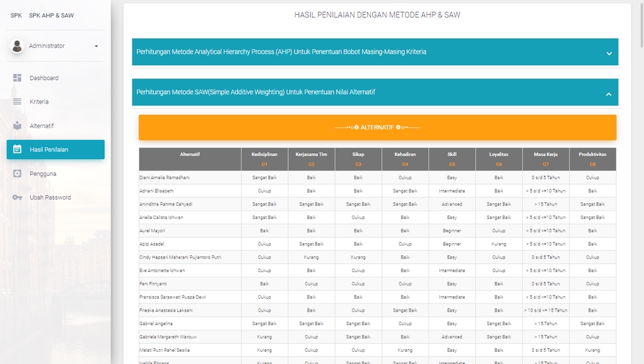Click the Hasil Penilaian calendar icon
644x364 pixels.
coord(17,149)
